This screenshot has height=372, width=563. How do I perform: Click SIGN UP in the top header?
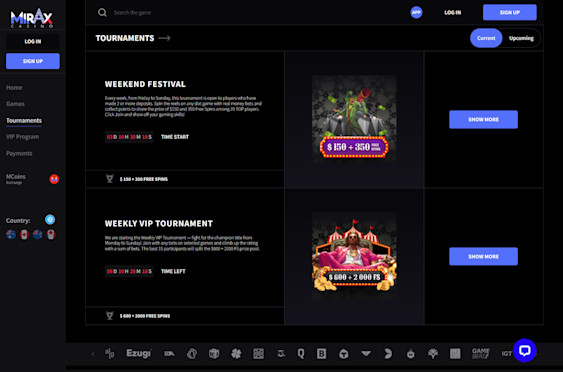pyautogui.click(x=510, y=13)
